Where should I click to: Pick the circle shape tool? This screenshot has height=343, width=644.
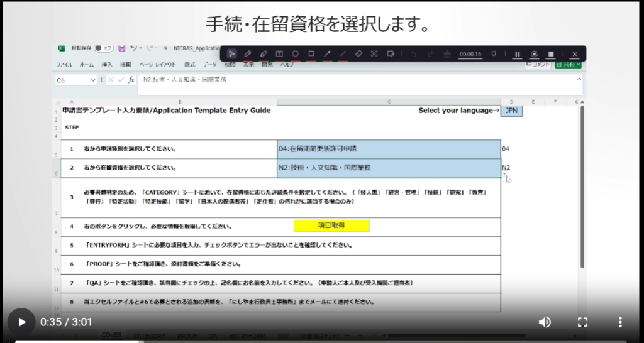(295, 54)
